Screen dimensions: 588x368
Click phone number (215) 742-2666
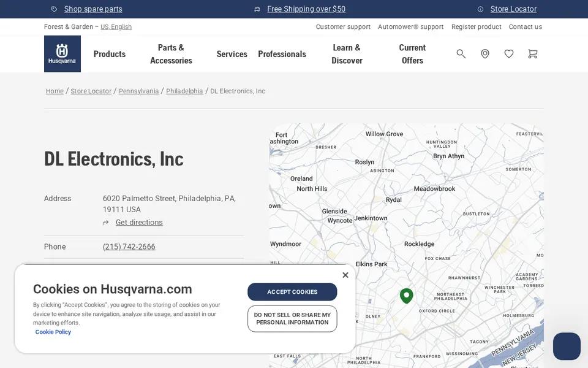pyautogui.click(x=129, y=247)
